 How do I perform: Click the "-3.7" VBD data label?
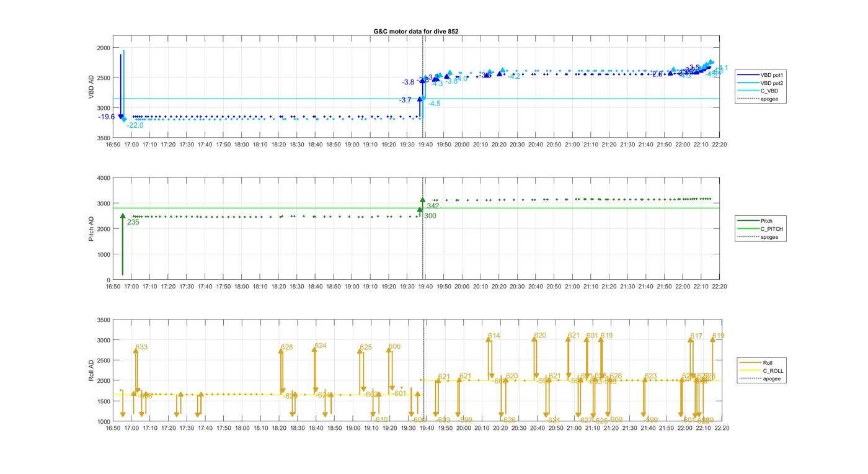405,100
